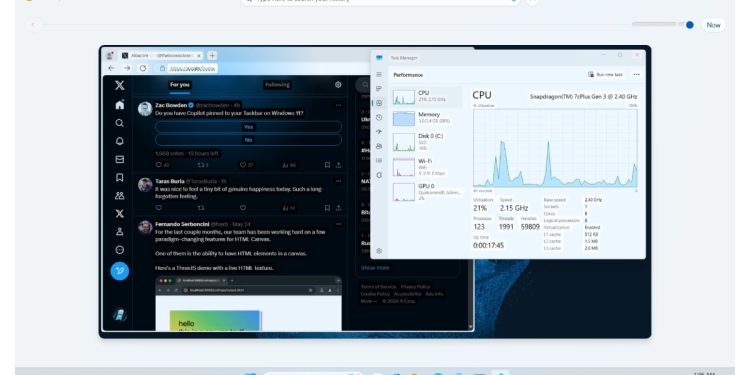This screenshot has height=375, width=750.
Task: Open Privacy Policy link
Action: [x=415, y=287]
